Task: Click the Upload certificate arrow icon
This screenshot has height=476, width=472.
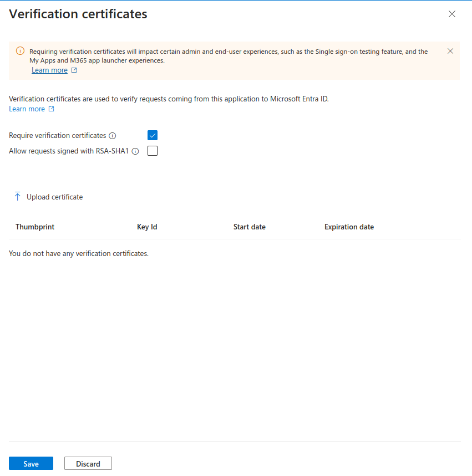Action: [x=17, y=196]
